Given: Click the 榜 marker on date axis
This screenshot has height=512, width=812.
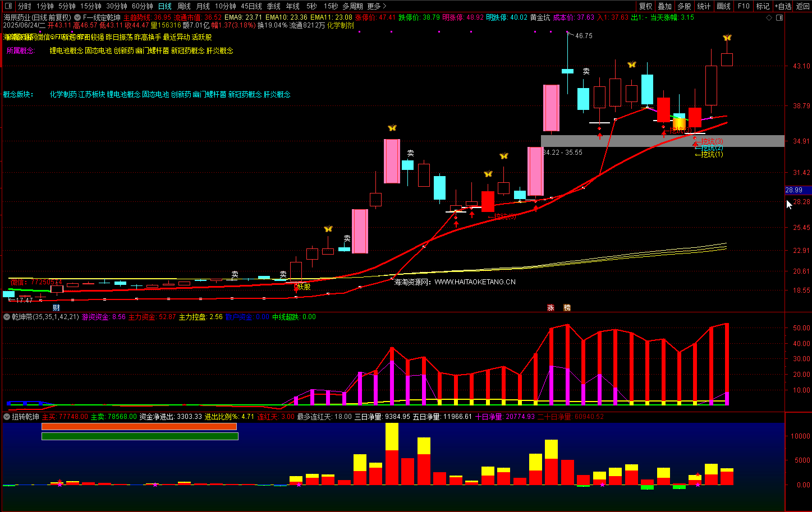Looking at the screenshot, I should [567, 307].
